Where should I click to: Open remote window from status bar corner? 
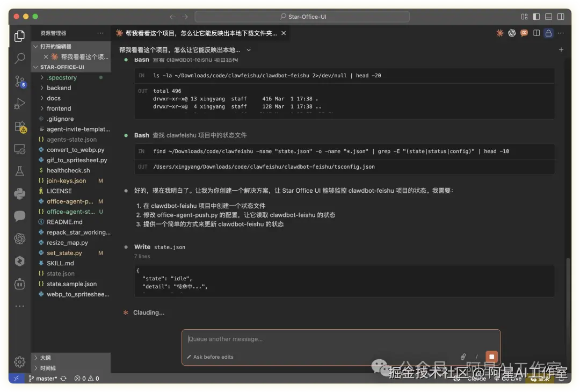[17, 379]
